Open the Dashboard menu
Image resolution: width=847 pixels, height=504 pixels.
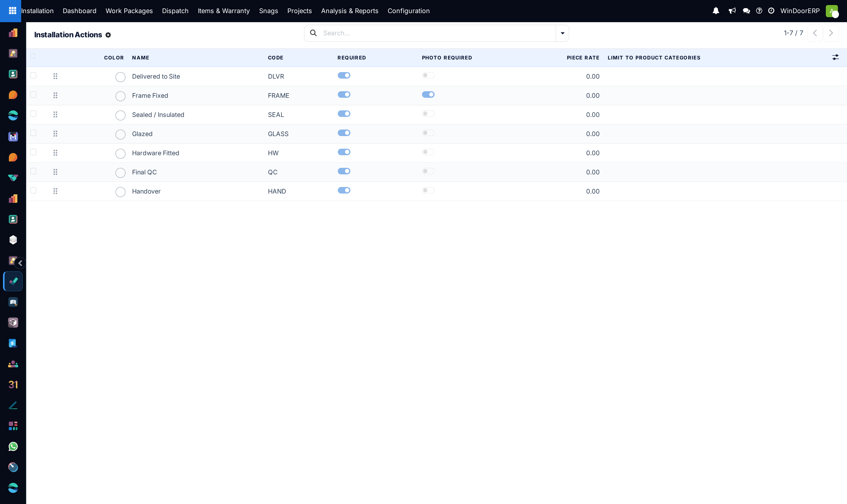[79, 11]
